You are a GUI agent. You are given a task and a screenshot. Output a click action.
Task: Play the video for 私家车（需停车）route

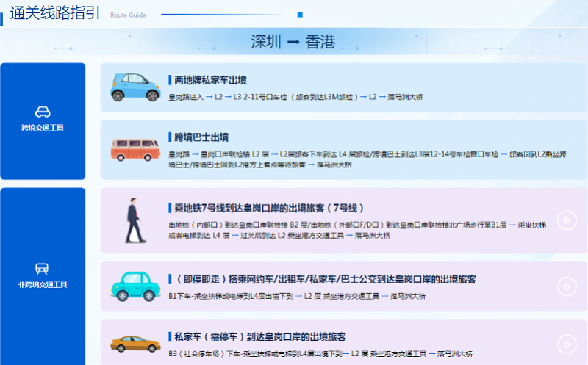click(x=567, y=344)
